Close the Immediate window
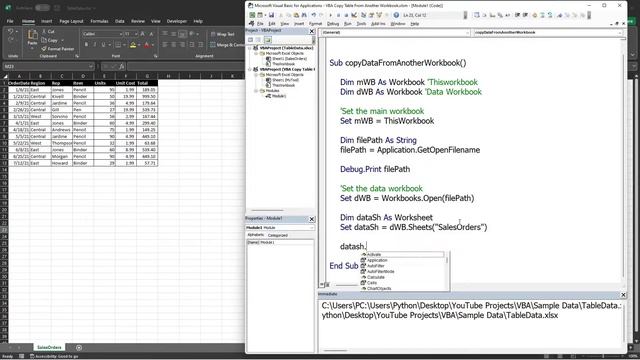640x360 pixels. (x=623, y=295)
